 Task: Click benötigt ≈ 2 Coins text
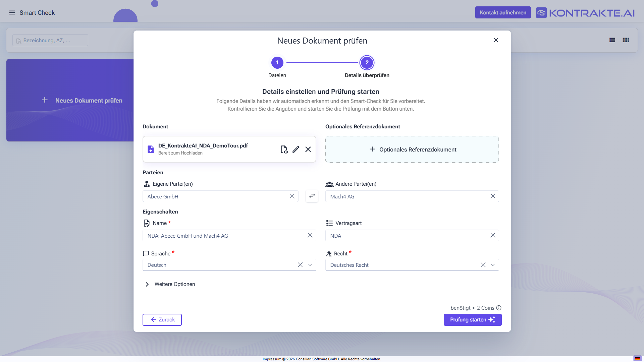click(x=472, y=308)
